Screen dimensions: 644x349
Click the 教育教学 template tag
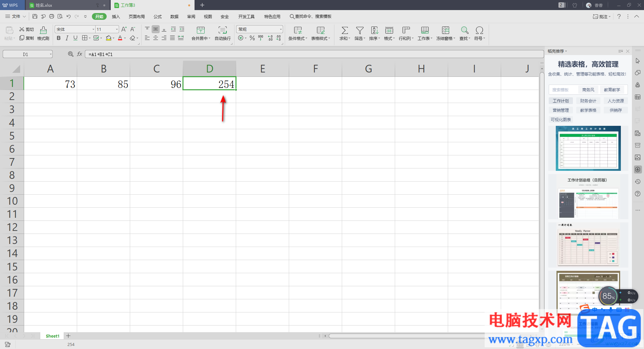(x=612, y=90)
